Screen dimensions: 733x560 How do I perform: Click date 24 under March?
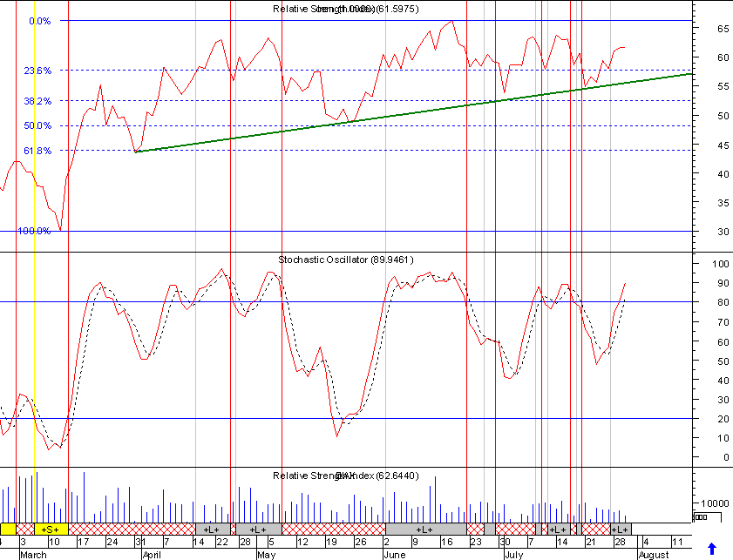coord(112,542)
